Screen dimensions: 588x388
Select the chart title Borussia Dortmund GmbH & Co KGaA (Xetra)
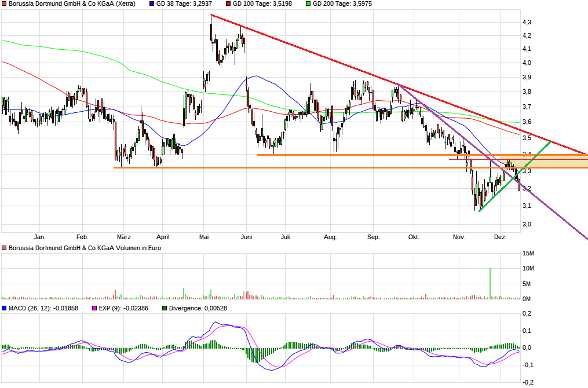(x=72, y=3)
